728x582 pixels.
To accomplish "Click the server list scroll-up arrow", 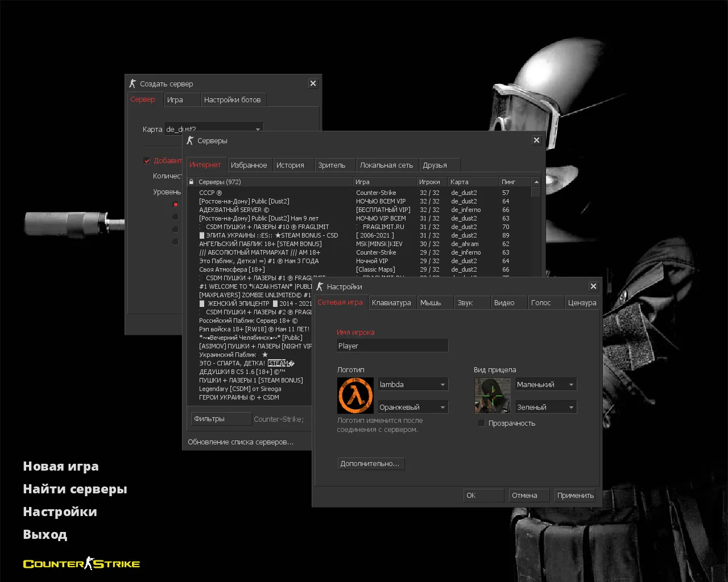I will pyautogui.click(x=536, y=182).
